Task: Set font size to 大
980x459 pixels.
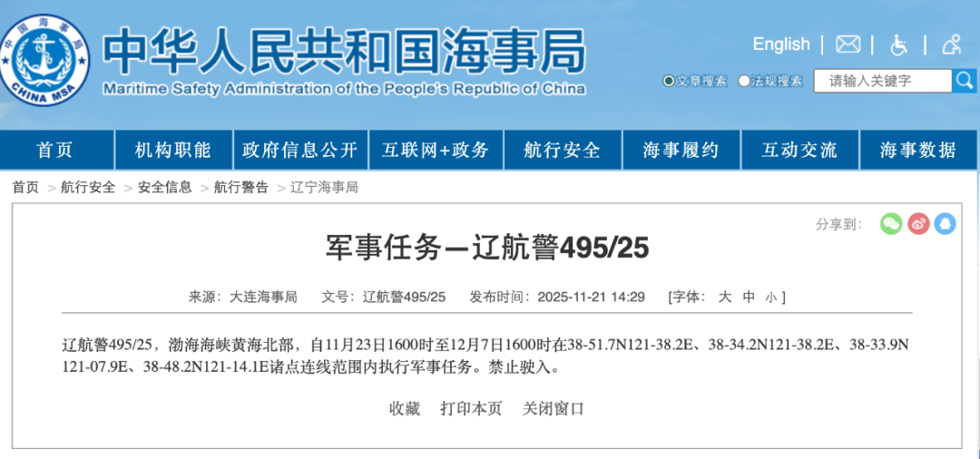Action: pos(724,297)
